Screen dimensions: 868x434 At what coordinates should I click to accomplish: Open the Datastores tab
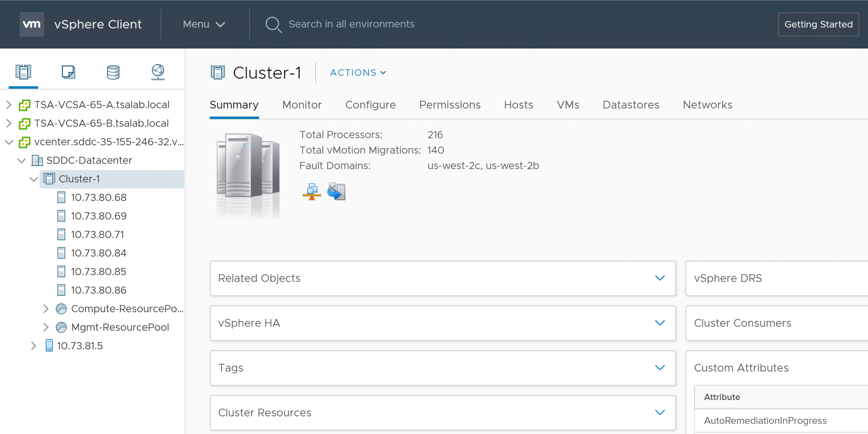pos(631,105)
